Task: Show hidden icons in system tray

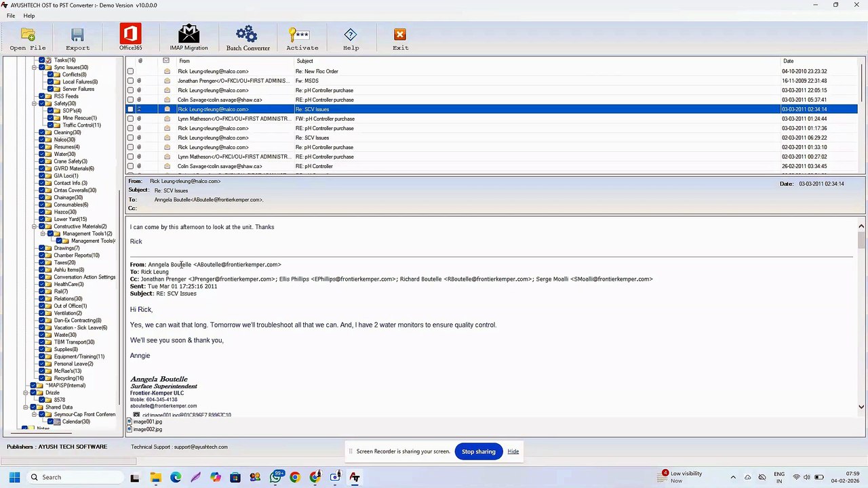Action: pyautogui.click(x=733, y=477)
